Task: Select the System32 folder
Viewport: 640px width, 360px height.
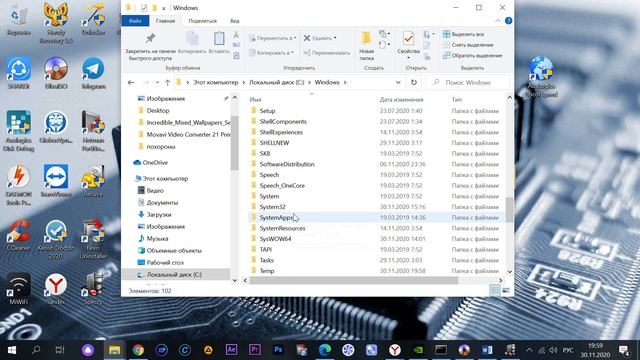Action: pos(272,207)
